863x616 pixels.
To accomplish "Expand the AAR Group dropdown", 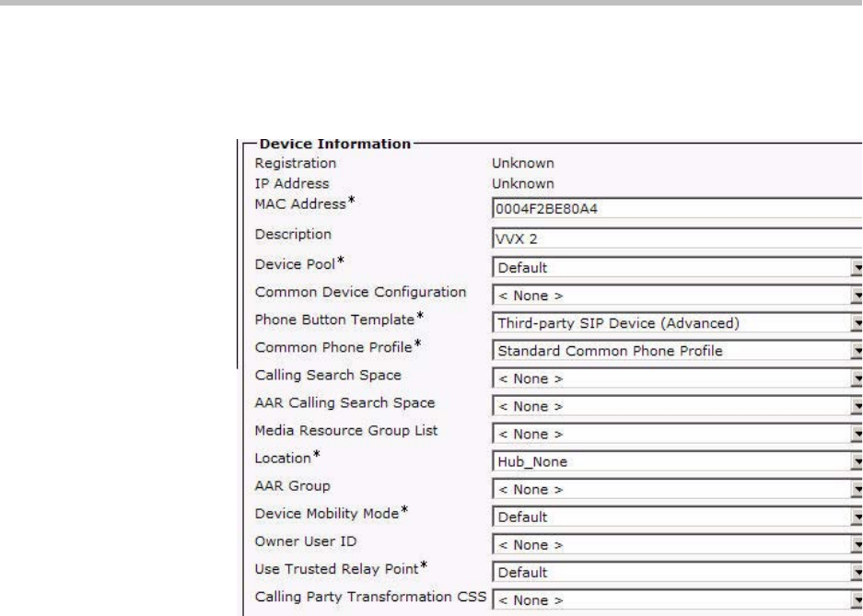I will point(677,489).
